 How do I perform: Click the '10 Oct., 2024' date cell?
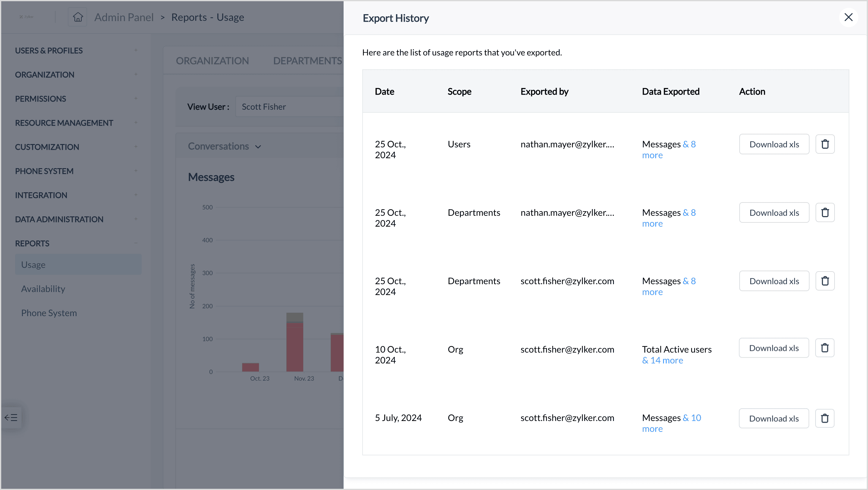(x=390, y=355)
